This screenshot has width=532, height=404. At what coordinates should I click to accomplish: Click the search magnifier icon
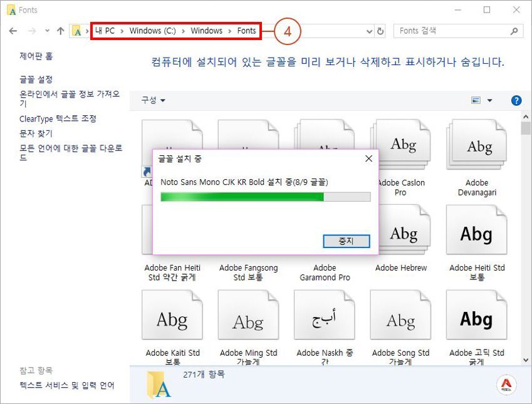click(514, 31)
